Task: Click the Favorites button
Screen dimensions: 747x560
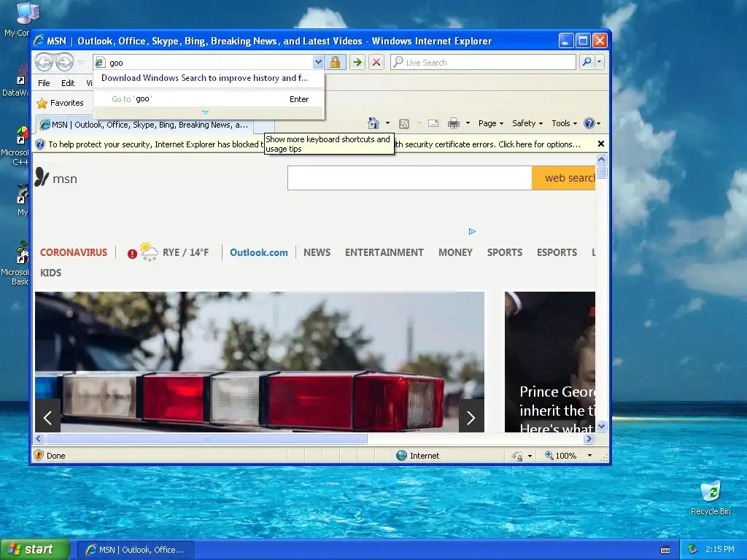Action: coord(61,103)
